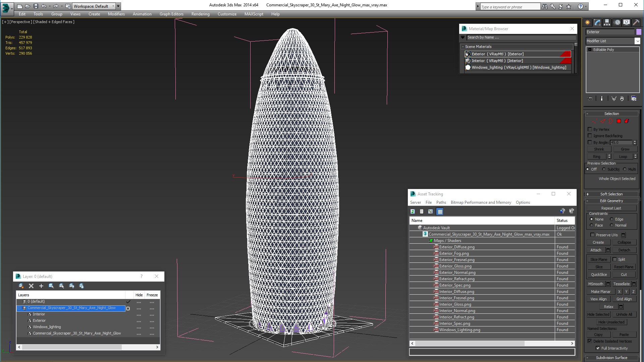Select Vertex sub-object level icon
Viewport: 644px width, 362px height.
tap(594, 121)
